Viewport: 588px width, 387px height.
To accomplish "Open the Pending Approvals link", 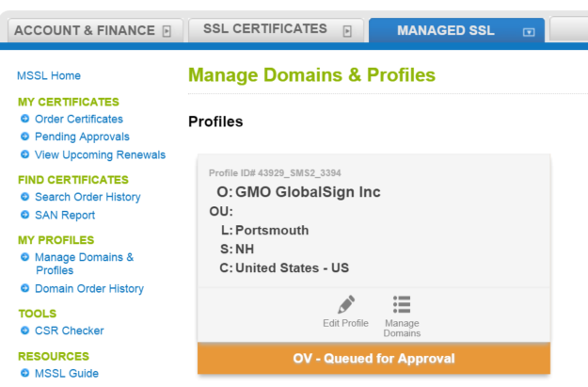I will pyautogui.click(x=82, y=137).
